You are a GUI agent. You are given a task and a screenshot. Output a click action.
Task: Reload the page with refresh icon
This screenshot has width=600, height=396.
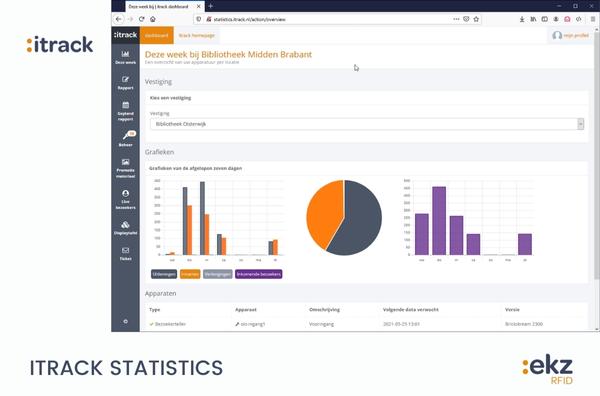(x=142, y=19)
